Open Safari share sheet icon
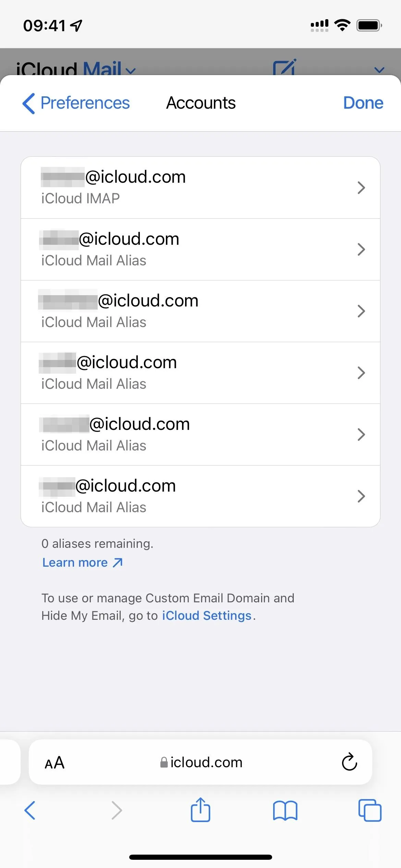The width and height of the screenshot is (401, 868). click(x=200, y=810)
